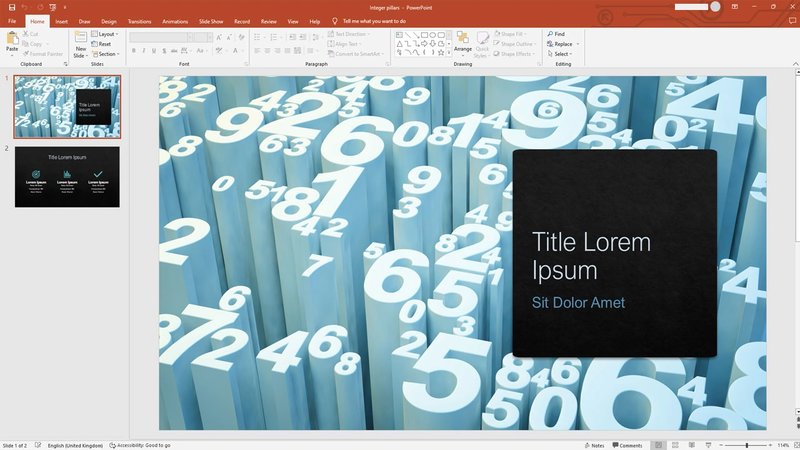Insert a New Slide
800x450 pixels.
[81, 44]
